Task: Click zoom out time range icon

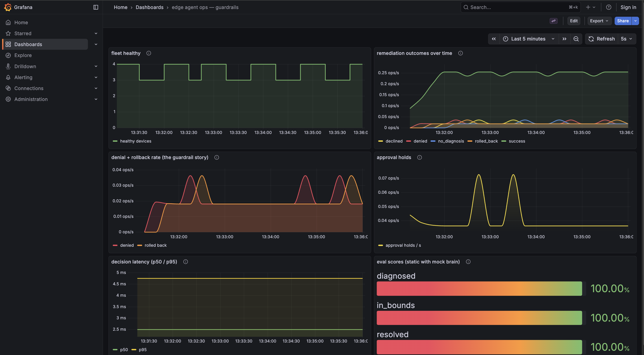Action: click(576, 39)
